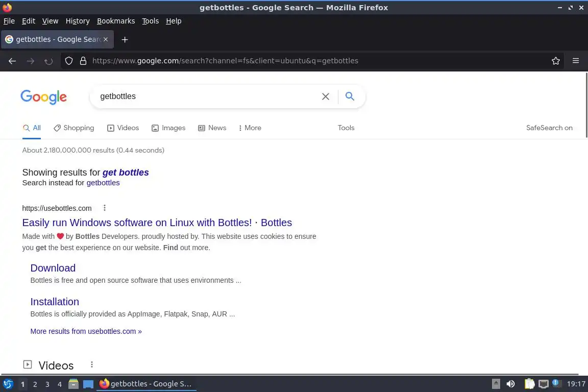The width and height of the screenshot is (588, 392).
Task: Switch to workspace 4 in the taskbar
Action: pos(60,384)
